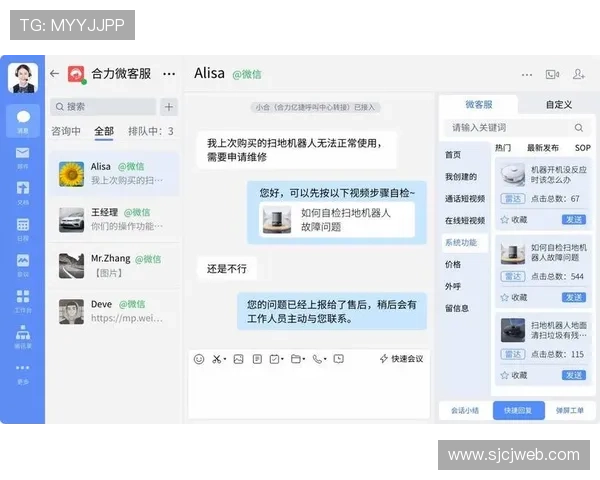
Task: Open the 王经理 conversation
Action: coord(114,220)
